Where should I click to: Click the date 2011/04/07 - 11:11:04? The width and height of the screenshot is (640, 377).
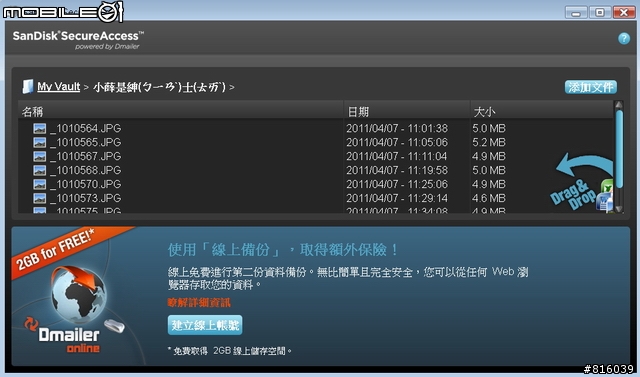tap(397, 156)
